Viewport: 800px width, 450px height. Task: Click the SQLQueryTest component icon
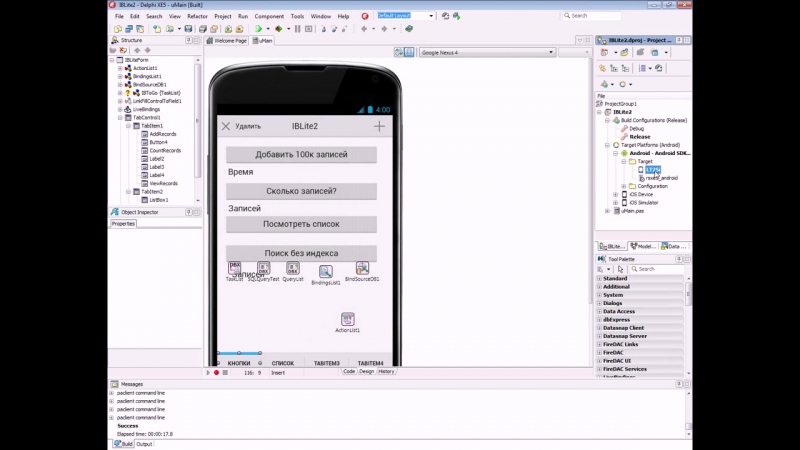point(263,269)
